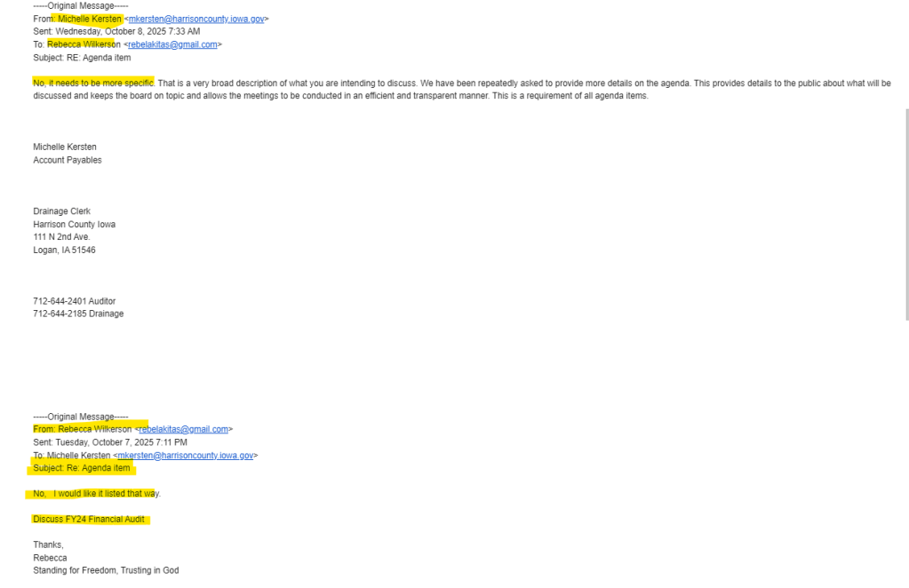The height and width of the screenshot is (588, 909).
Task: Click highlighted recipient name Rebecca Wilkerson in top To line
Action: (x=84, y=44)
